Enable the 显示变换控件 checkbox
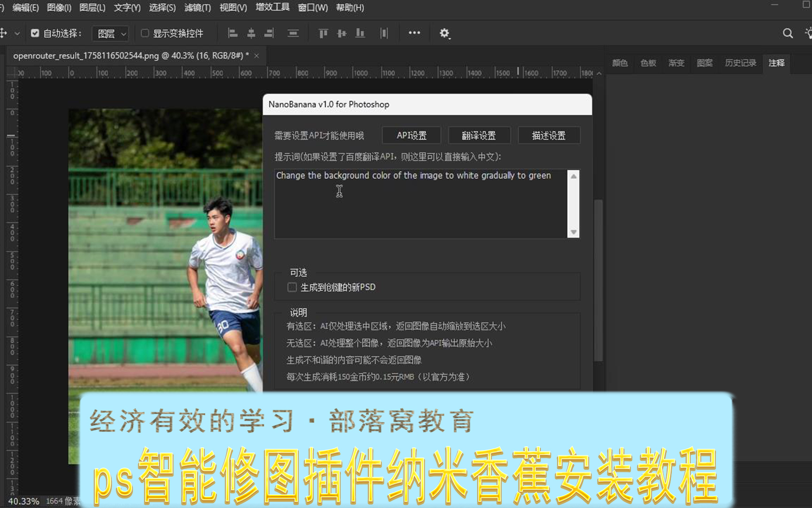The height and width of the screenshot is (508, 812). 145,33
